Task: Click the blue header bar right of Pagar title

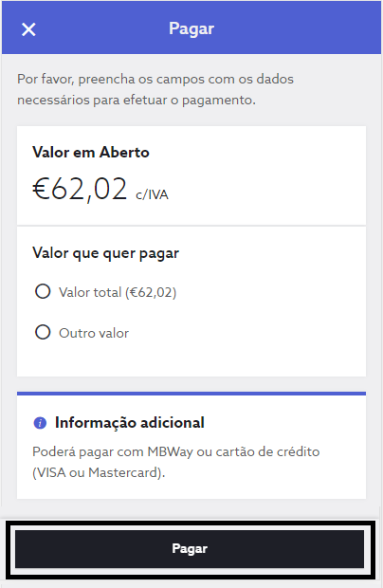Action: [x=298, y=28]
